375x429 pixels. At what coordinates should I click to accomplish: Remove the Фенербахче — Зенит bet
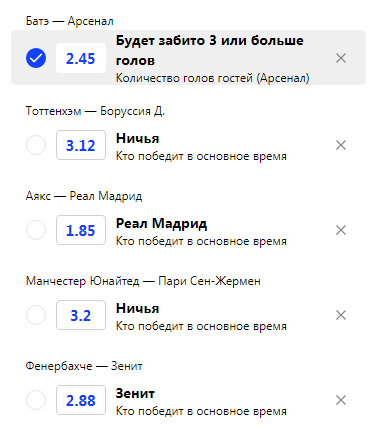point(341,400)
